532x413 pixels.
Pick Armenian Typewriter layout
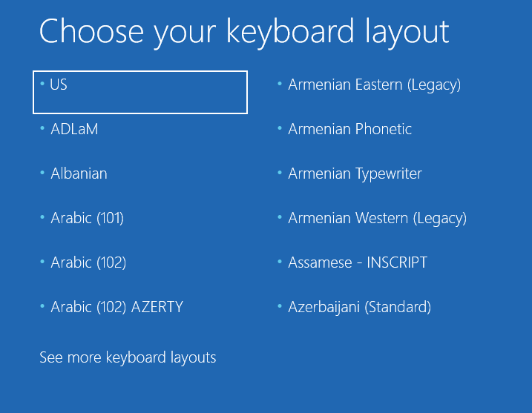(355, 174)
